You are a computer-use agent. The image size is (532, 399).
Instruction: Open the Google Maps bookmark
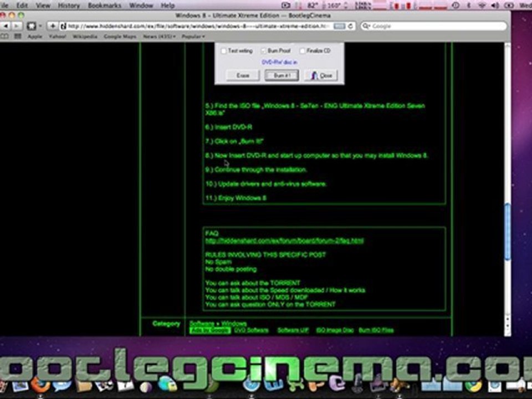[120, 37]
